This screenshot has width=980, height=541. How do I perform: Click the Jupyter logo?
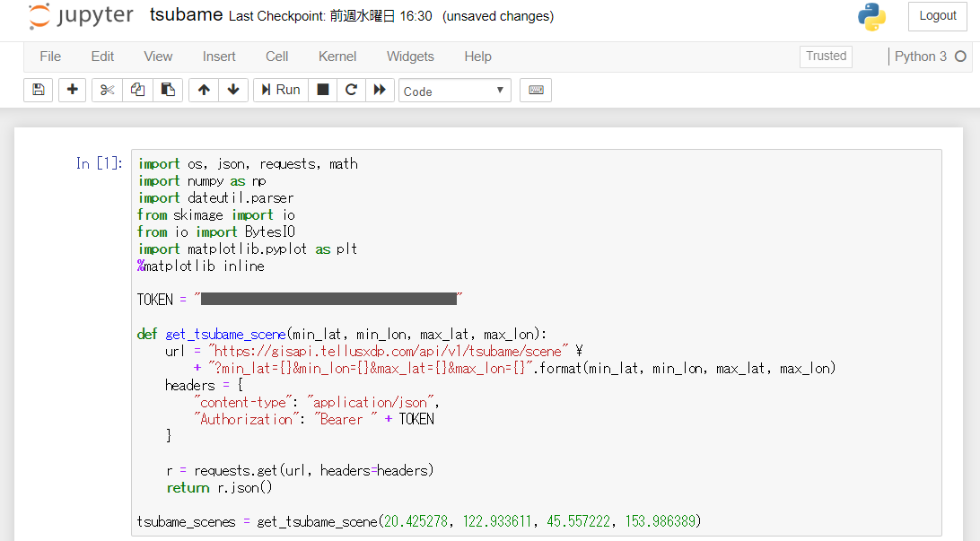[x=82, y=16]
